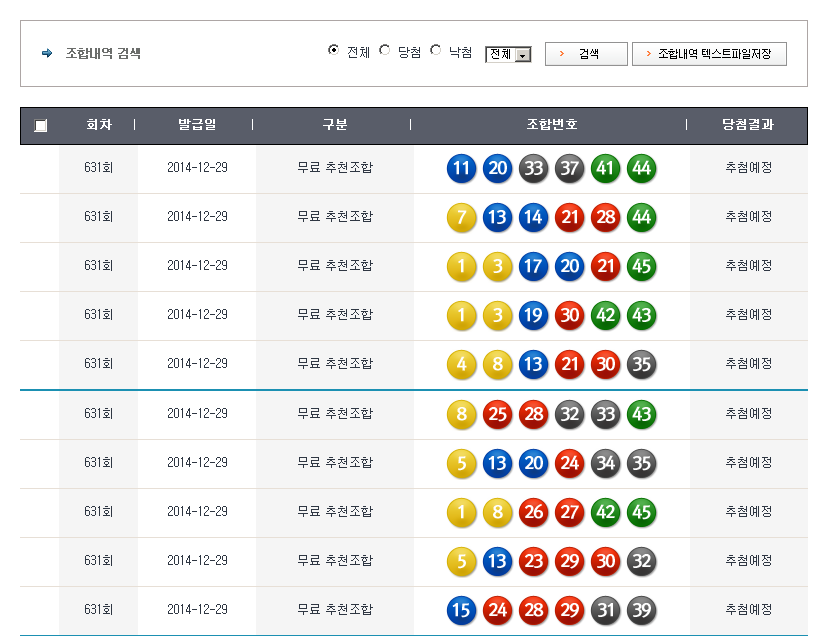Select the 낙첨 radio button
This screenshot has height=636, width=828.
coord(435,50)
